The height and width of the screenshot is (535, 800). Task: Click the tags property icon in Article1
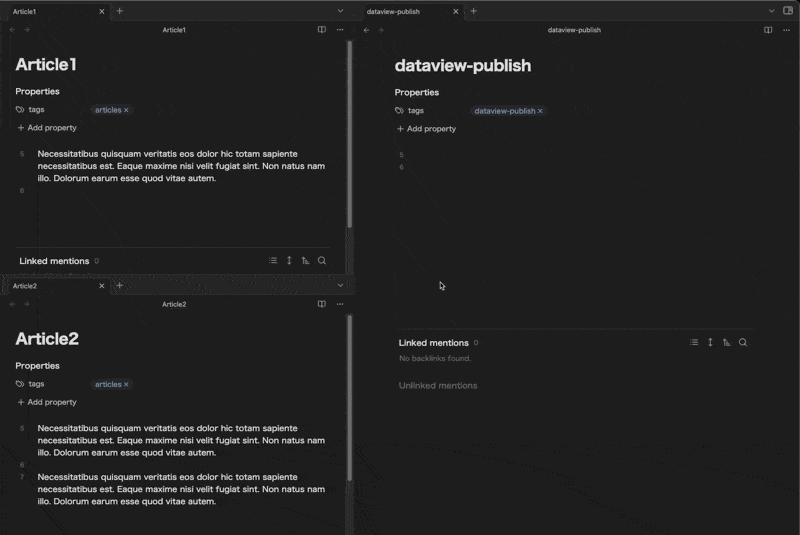(20, 109)
